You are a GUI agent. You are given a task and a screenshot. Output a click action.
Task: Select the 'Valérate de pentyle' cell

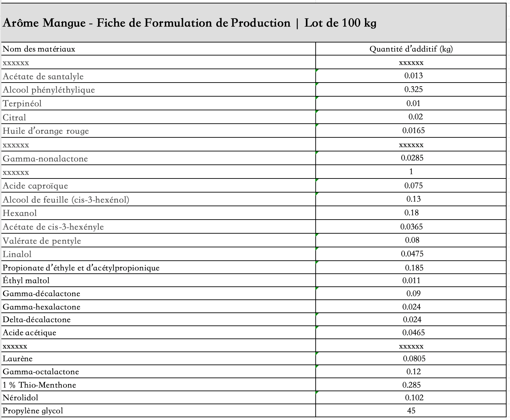(158, 240)
